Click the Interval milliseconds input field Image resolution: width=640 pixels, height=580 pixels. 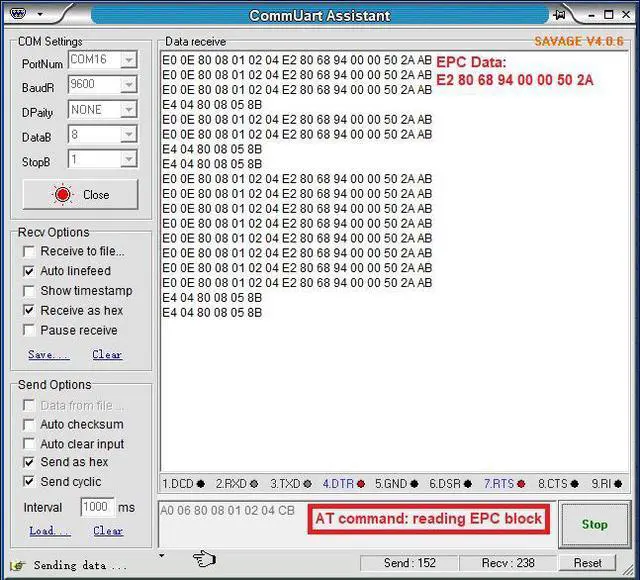coord(97,507)
